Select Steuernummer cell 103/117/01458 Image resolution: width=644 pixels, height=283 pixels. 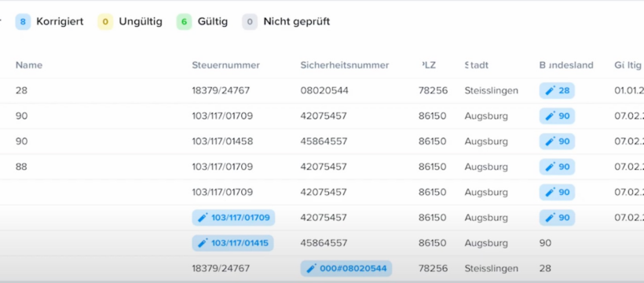click(x=222, y=141)
